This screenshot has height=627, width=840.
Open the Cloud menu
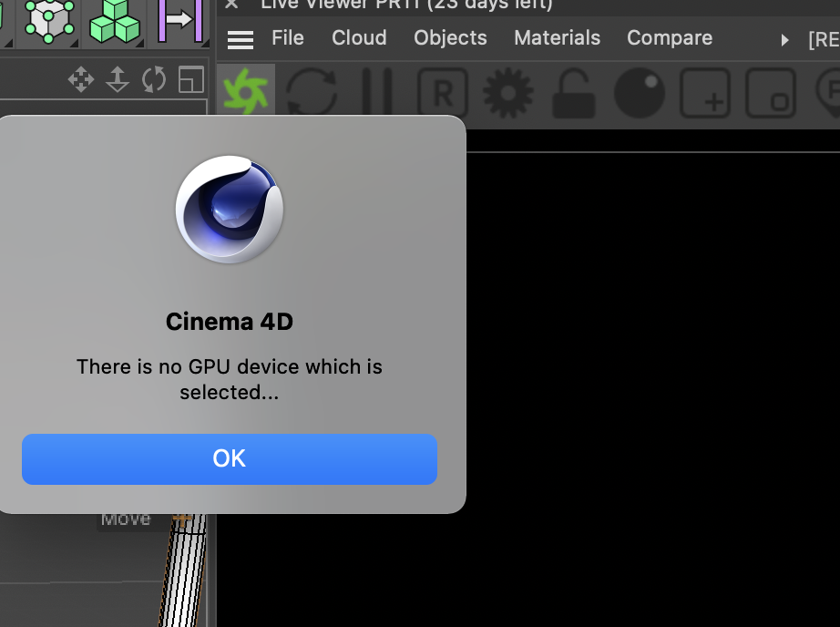(x=359, y=38)
